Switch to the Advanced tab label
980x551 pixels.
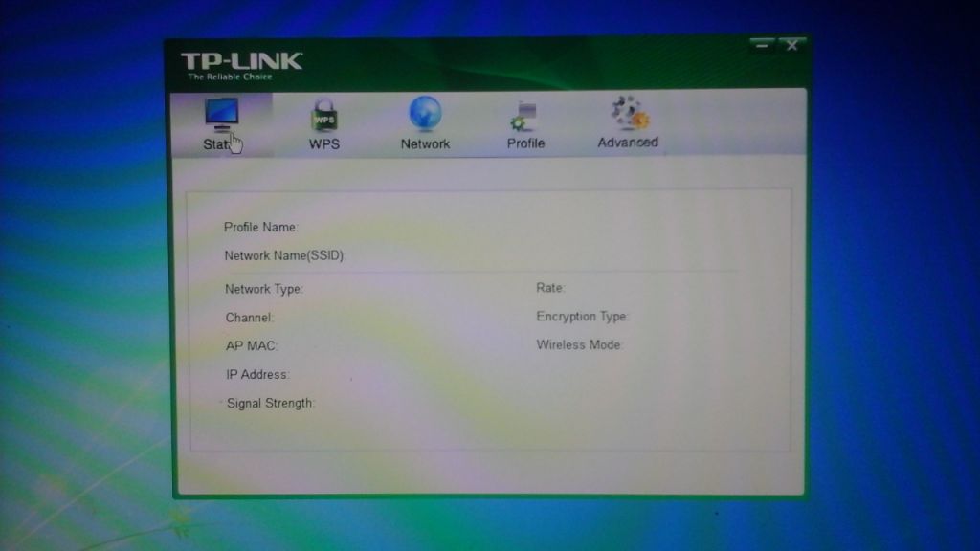tap(628, 143)
